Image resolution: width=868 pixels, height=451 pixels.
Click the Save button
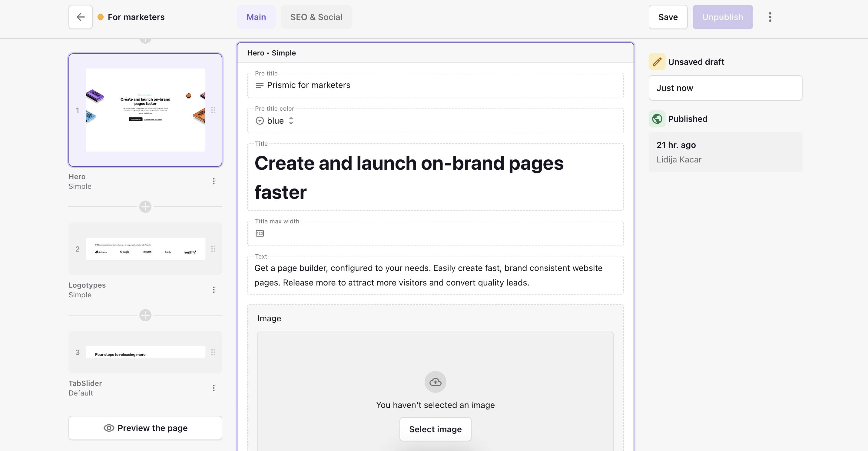point(668,17)
